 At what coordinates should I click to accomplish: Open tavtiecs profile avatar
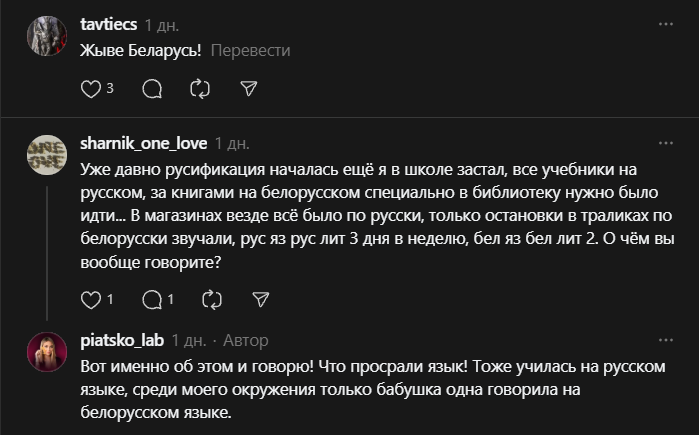pyautogui.click(x=47, y=37)
